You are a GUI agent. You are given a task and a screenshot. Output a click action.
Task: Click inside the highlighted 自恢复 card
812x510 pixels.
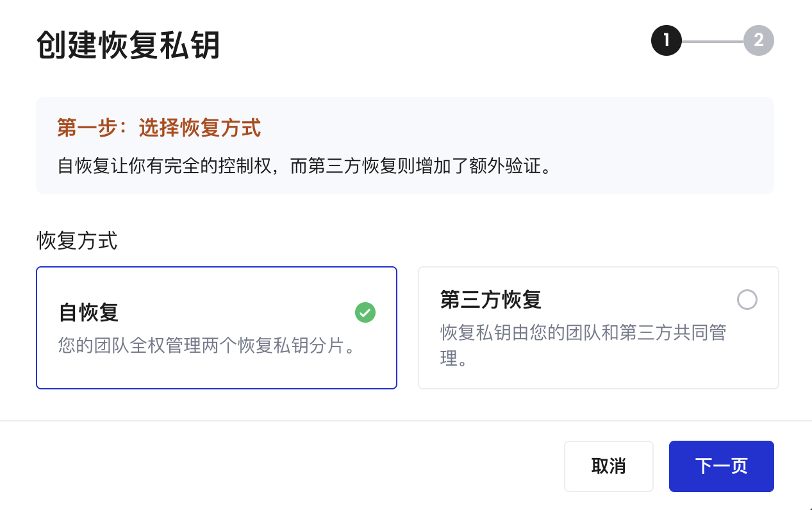pyautogui.click(x=217, y=327)
